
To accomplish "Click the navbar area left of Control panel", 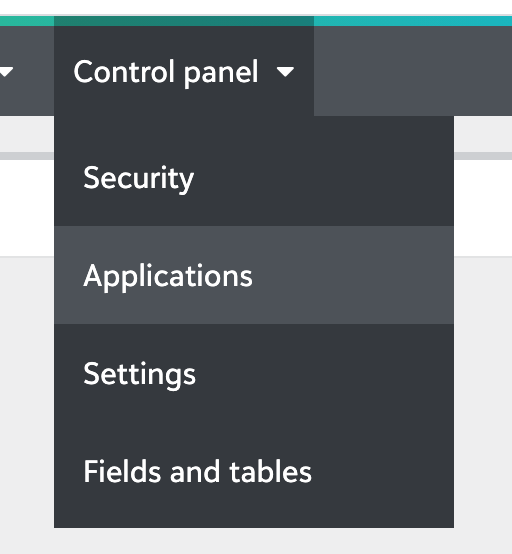I will point(27,71).
